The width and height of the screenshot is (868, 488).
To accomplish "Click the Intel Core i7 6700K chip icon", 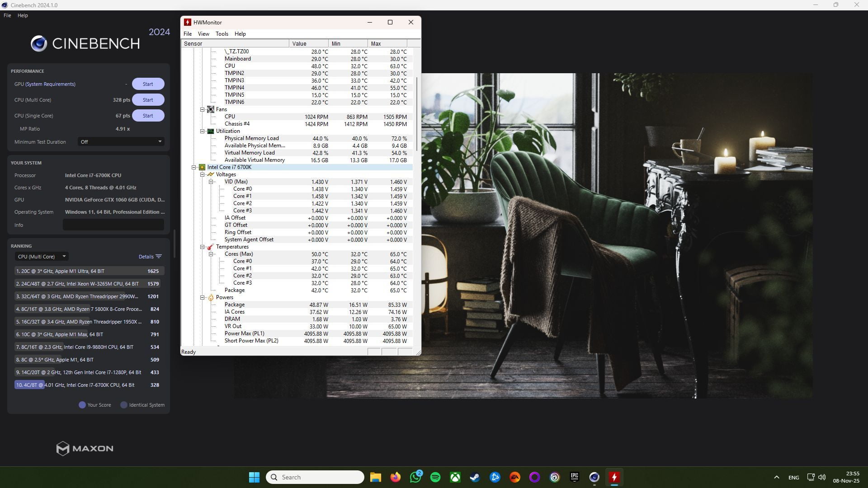I will 202,167.
